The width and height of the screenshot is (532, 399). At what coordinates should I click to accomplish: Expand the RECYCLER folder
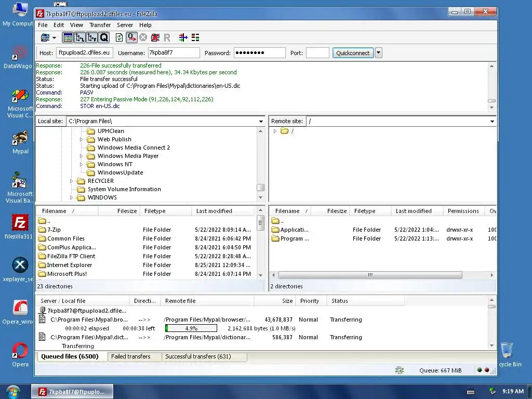tap(71, 181)
